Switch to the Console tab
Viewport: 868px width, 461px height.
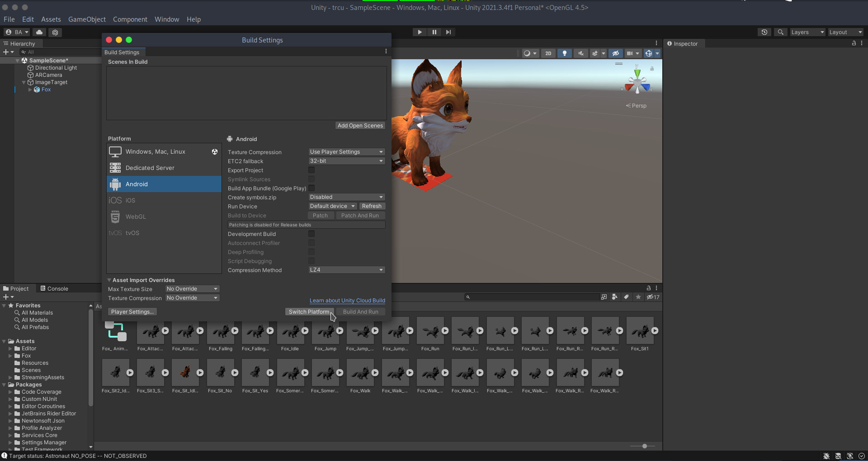pos(54,288)
